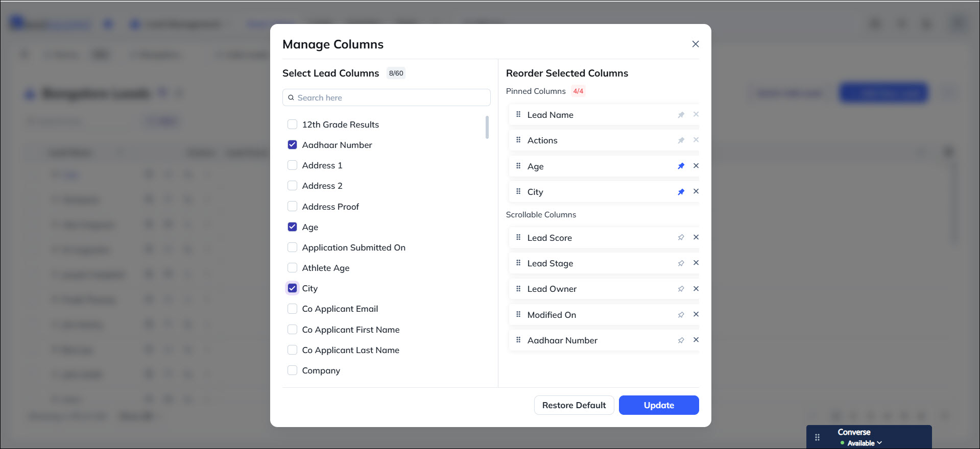Viewport: 980px width, 449px height.
Task: Unpin the Age column
Action: [681, 166]
